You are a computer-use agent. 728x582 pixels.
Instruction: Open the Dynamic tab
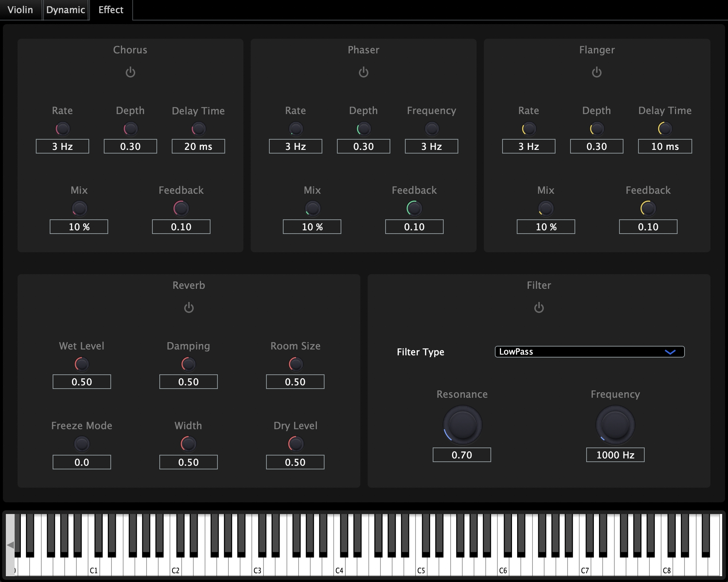coord(66,10)
